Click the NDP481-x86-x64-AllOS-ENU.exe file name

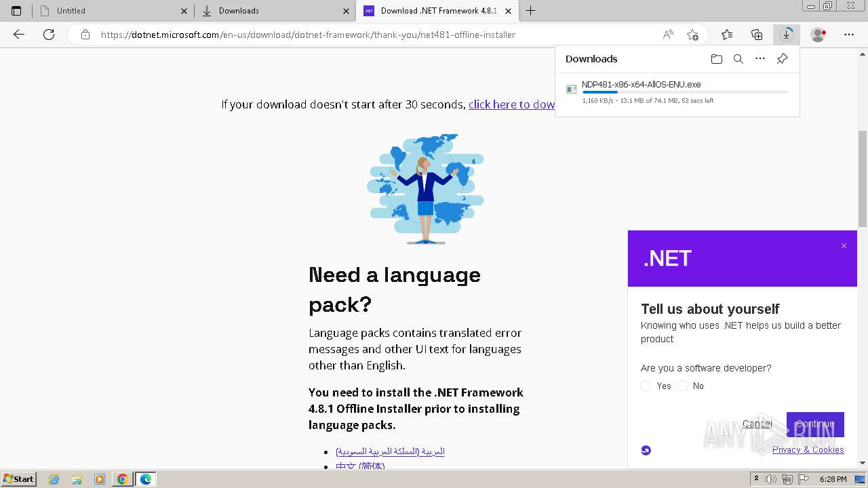(641, 84)
